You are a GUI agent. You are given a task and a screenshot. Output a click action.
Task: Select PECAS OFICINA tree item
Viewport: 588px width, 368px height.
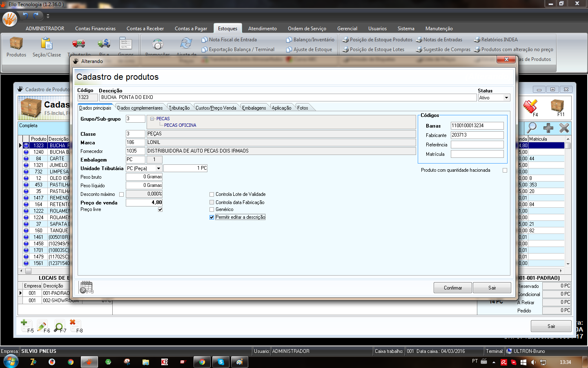[180, 125]
